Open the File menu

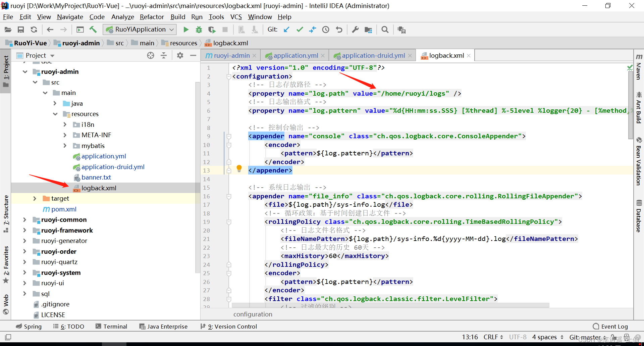point(8,17)
